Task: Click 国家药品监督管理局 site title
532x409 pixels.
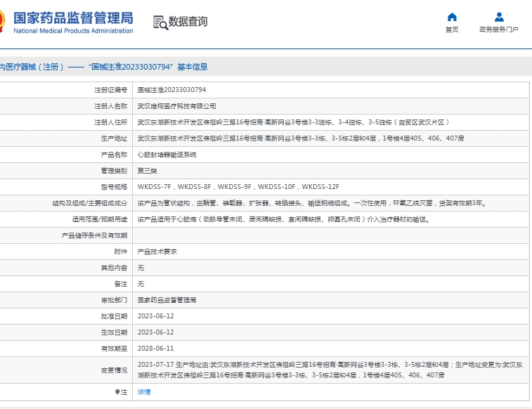Action: (73, 18)
